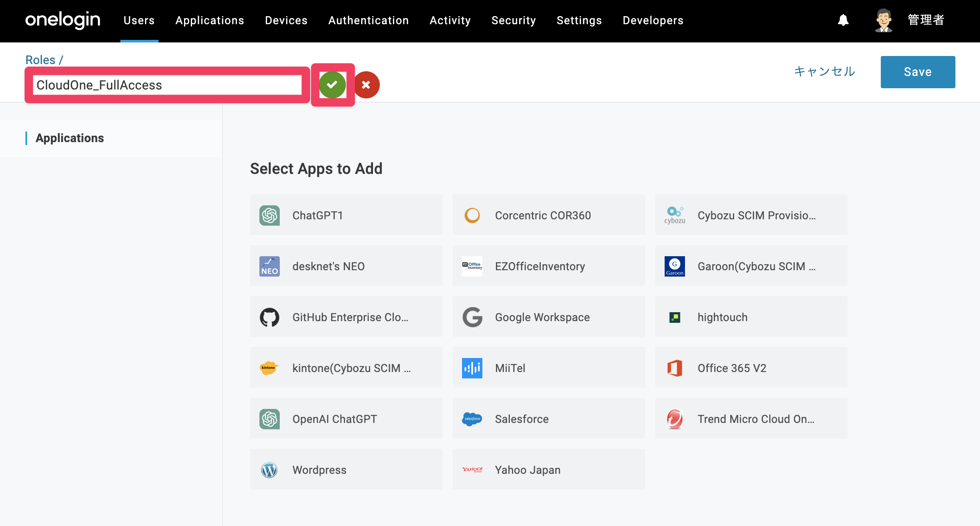
Task: Pick the Office 365 V2 icon
Action: (675, 368)
